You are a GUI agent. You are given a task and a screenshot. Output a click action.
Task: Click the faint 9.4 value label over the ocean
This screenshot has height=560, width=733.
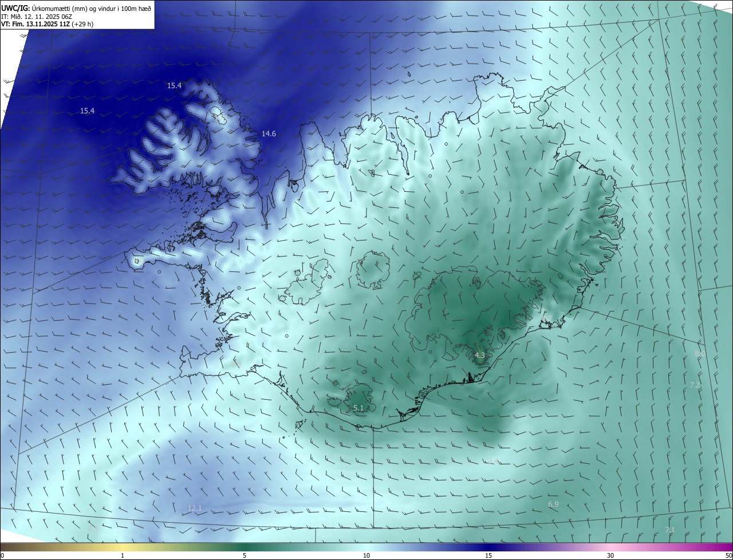click(x=492, y=461)
